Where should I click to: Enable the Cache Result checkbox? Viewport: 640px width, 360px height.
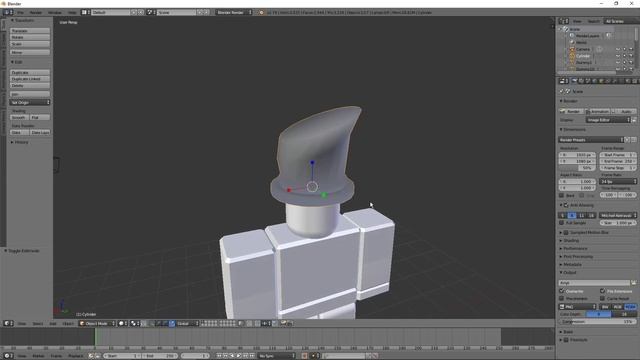pos(602,298)
